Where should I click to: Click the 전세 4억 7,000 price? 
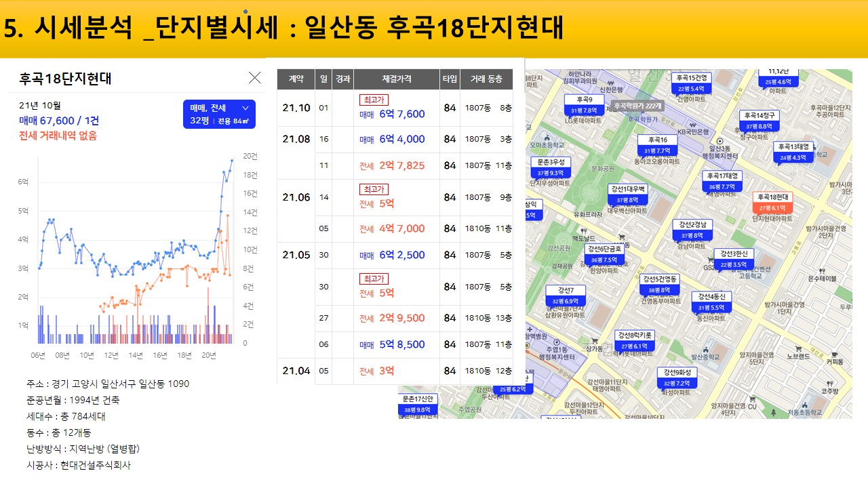coord(392,228)
